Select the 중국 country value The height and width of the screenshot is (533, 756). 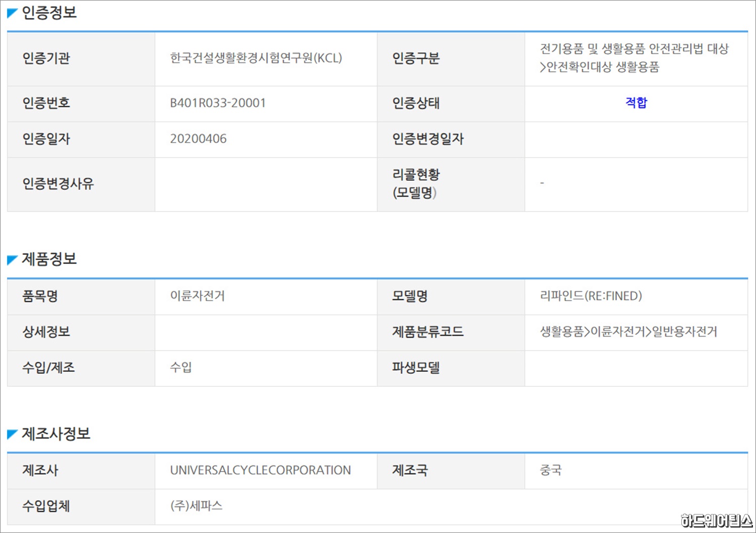tap(550, 471)
